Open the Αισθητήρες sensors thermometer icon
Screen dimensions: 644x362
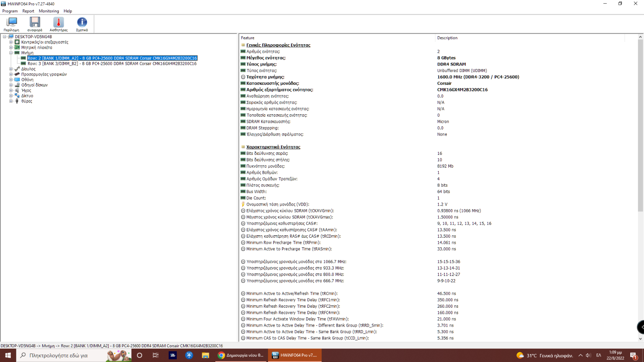(x=58, y=24)
